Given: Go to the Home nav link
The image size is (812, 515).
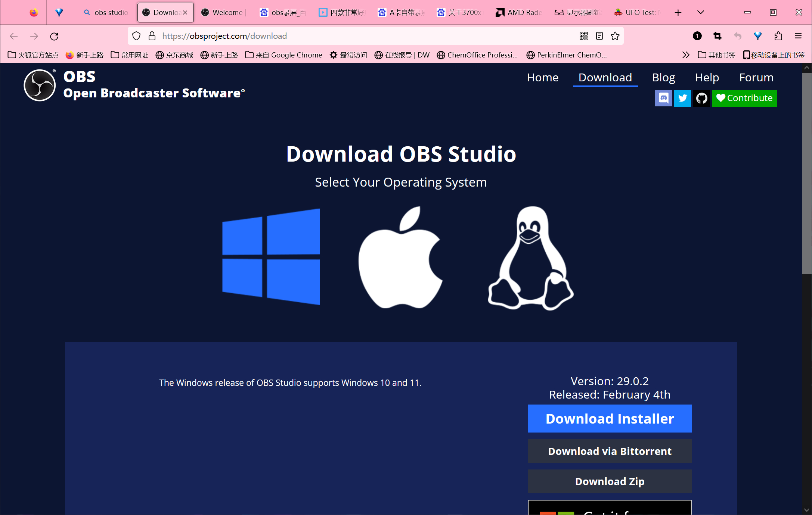Looking at the screenshot, I should (x=542, y=77).
